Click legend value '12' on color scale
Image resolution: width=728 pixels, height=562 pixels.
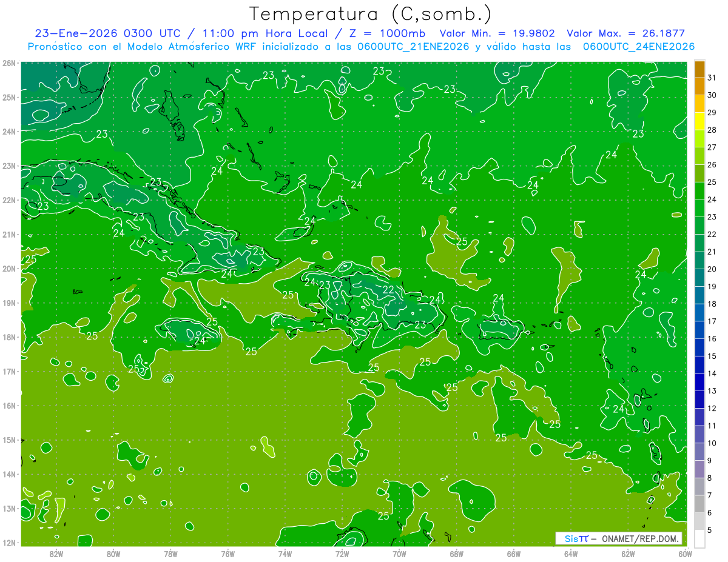[712, 409]
